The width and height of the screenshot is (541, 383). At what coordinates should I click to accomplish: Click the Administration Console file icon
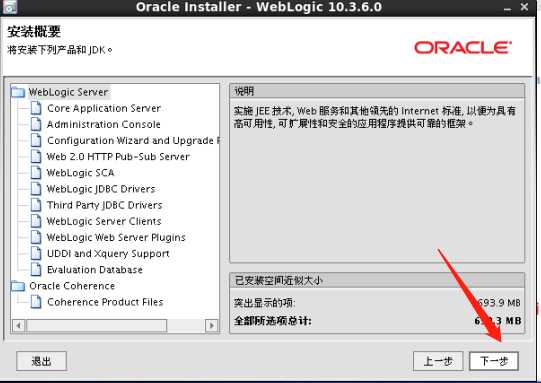36,124
